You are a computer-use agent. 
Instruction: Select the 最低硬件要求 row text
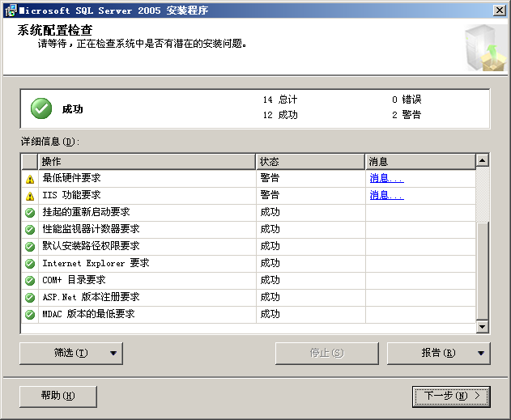72,178
